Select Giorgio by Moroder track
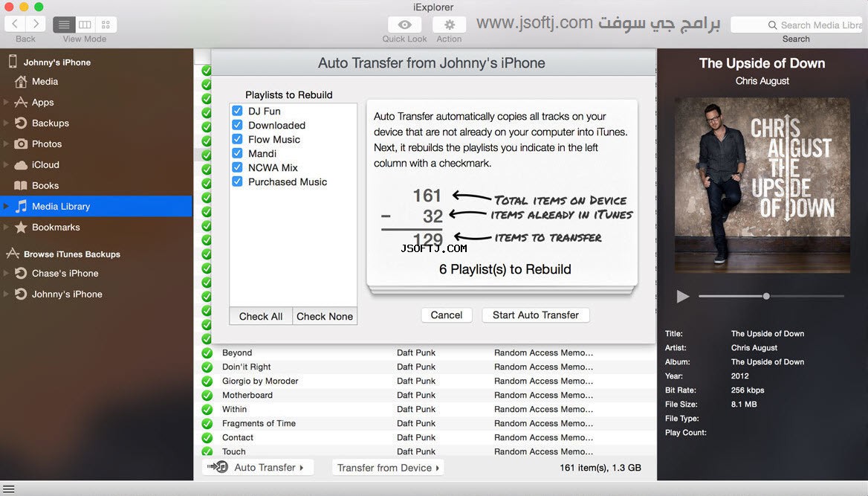This screenshot has width=868, height=496. click(425, 381)
